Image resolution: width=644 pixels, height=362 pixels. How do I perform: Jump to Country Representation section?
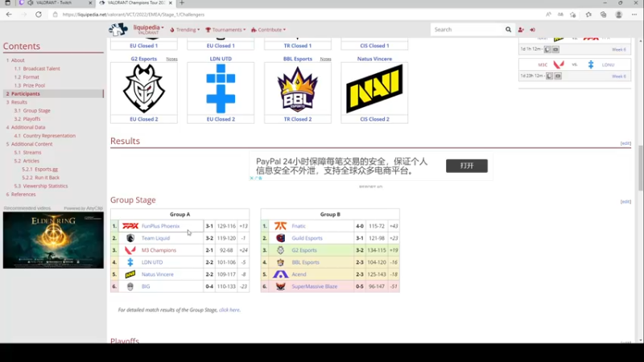click(49, 135)
